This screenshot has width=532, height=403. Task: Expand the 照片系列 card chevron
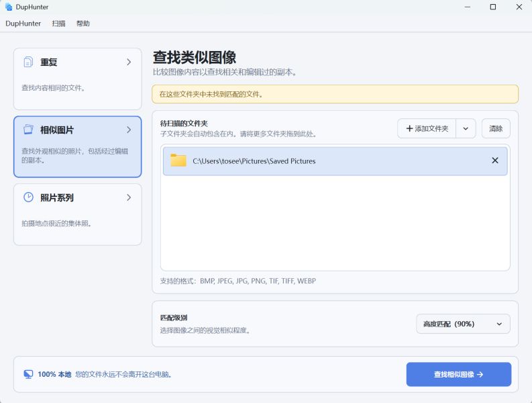129,197
